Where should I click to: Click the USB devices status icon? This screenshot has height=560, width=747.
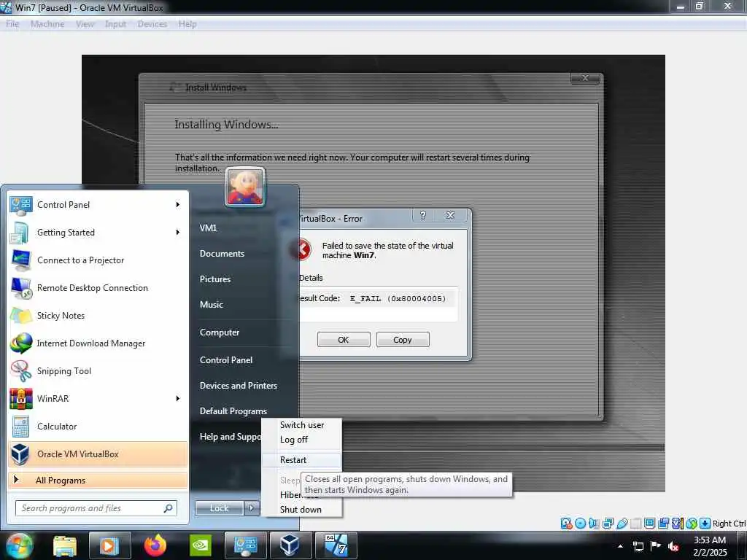[622, 524]
